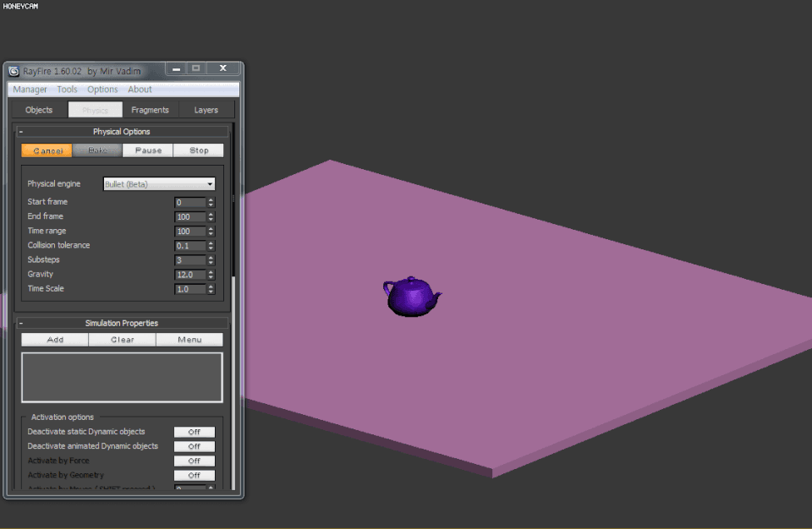
Task: Click Add under Simulation Properties
Action: [55, 340]
